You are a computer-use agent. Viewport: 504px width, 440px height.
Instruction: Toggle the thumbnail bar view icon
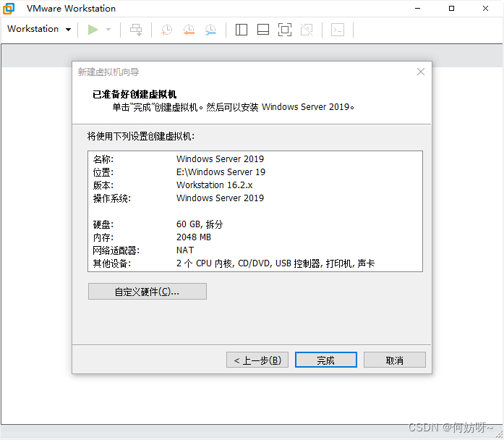click(263, 30)
